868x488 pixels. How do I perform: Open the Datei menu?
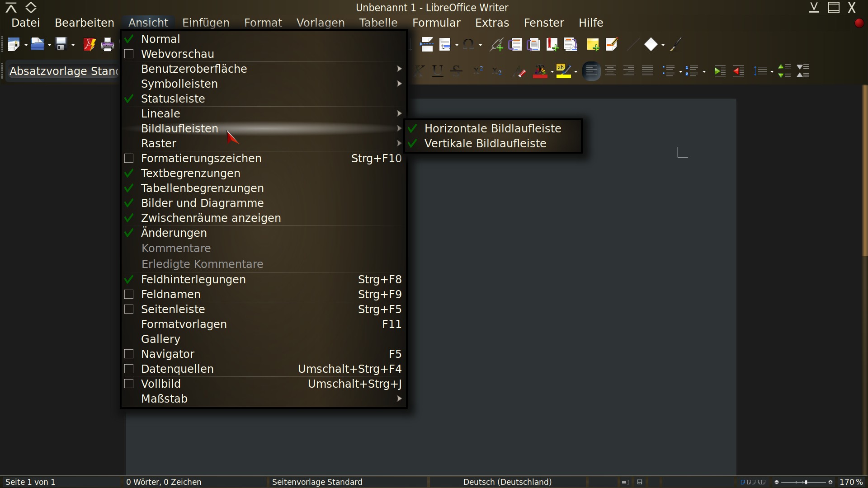[26, 23]
